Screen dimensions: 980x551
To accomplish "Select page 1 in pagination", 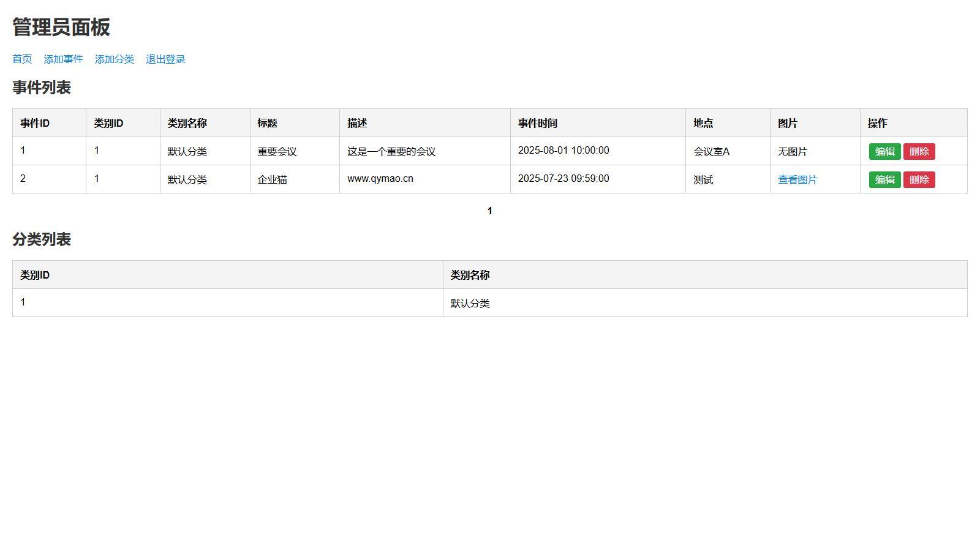I will click(x=489, y=211).
